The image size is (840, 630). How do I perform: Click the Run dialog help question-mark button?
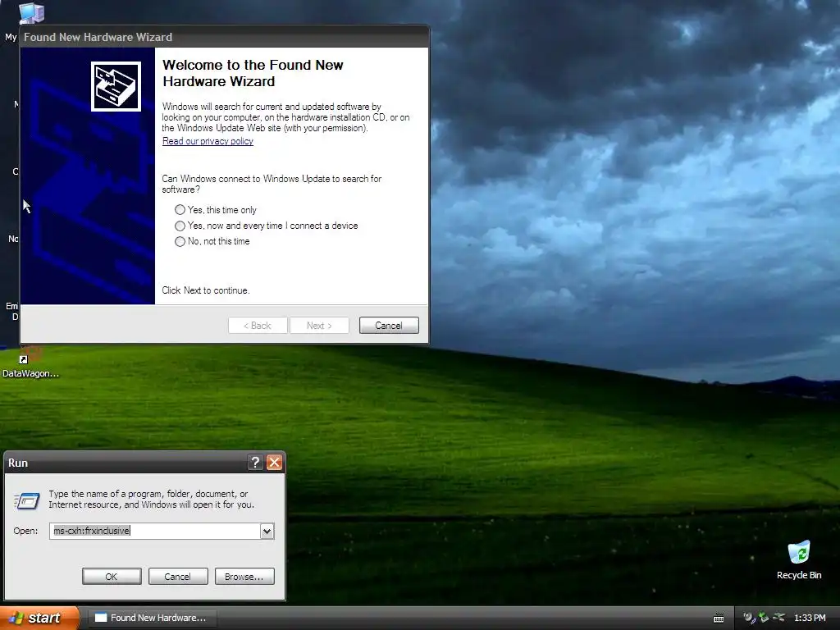(x=256, y=463)
